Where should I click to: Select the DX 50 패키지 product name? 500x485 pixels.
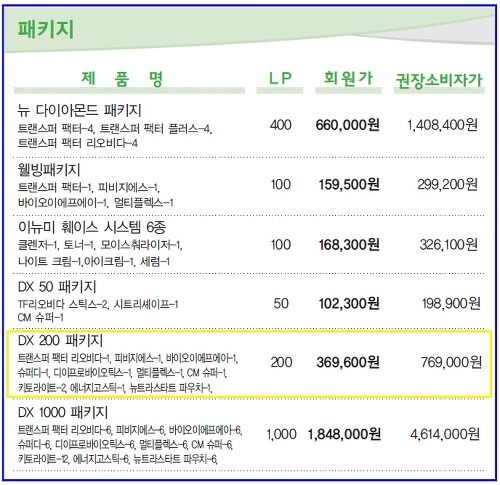[57, 287]
